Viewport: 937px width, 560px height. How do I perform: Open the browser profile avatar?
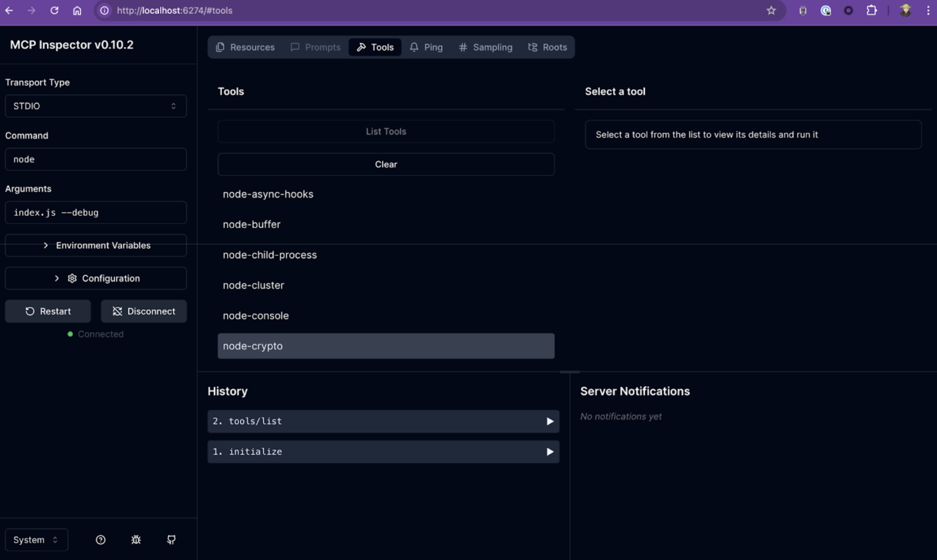[905, 11]
